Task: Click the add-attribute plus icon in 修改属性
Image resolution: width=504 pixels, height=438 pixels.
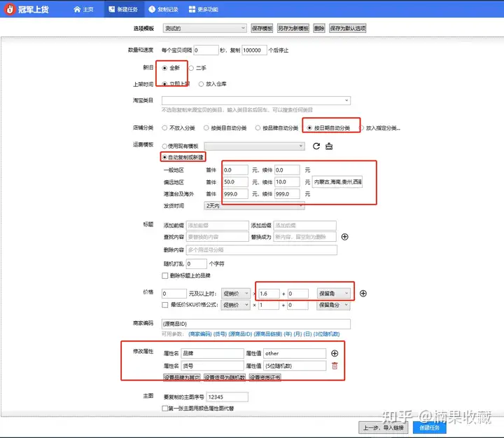Action: [335, 353]
